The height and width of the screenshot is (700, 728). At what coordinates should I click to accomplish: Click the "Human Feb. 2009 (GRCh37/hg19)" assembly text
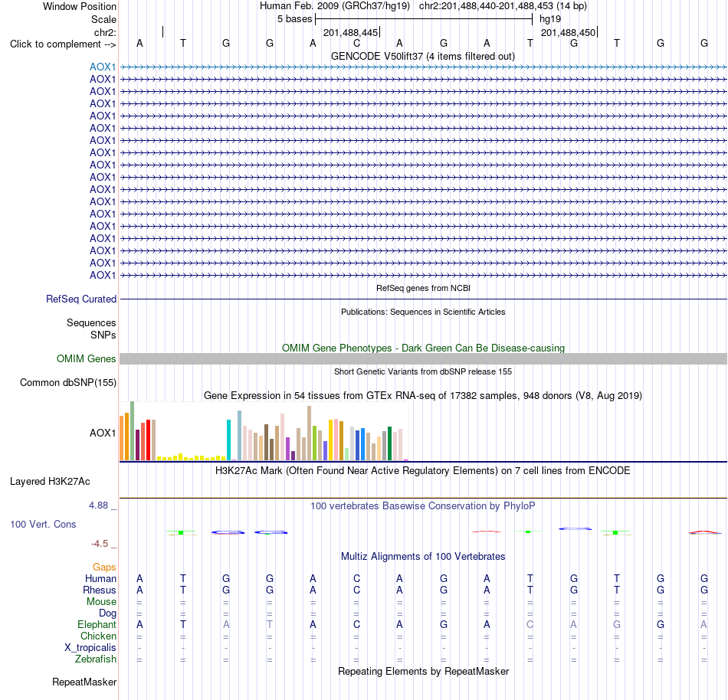335,6
